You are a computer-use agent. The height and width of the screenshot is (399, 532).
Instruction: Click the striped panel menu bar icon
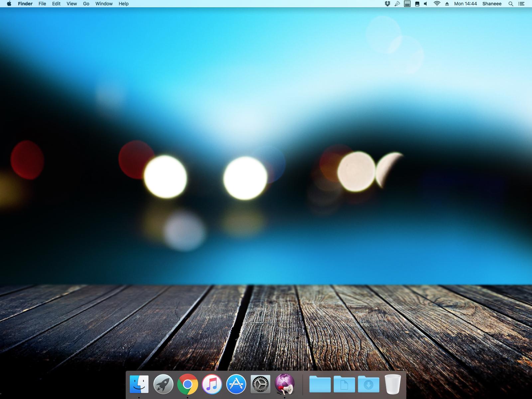pyautogui.click(x=407, y=4)
